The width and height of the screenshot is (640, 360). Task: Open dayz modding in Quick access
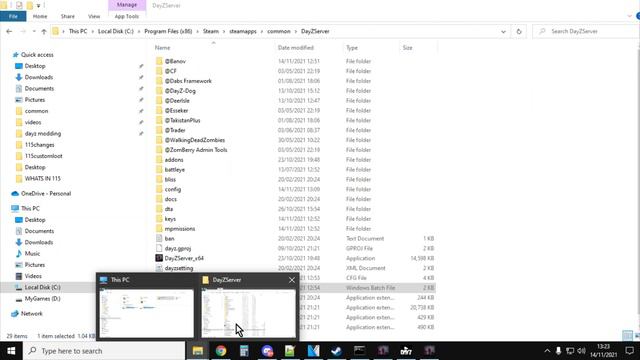[x=42, y=133]
